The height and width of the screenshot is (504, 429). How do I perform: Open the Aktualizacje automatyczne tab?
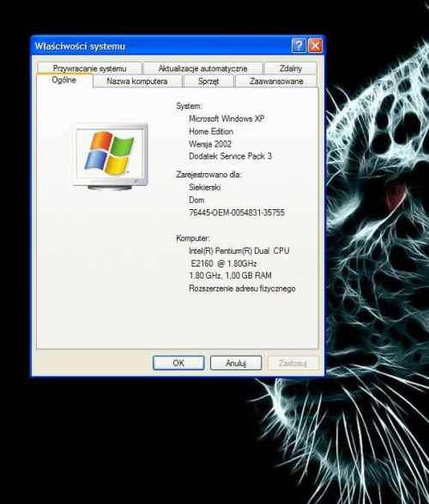point(202,69)
